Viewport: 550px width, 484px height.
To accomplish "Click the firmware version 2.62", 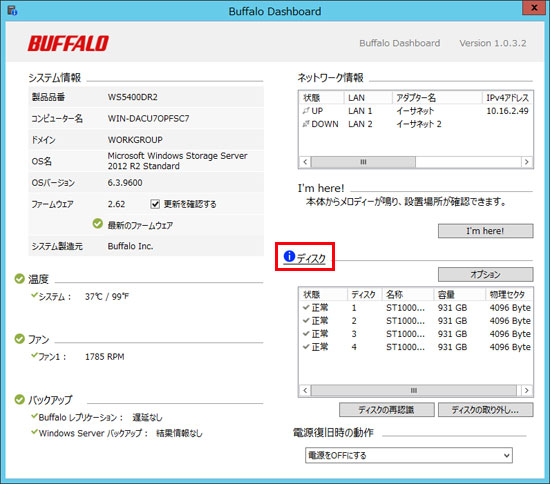I will tap(116, 204).
